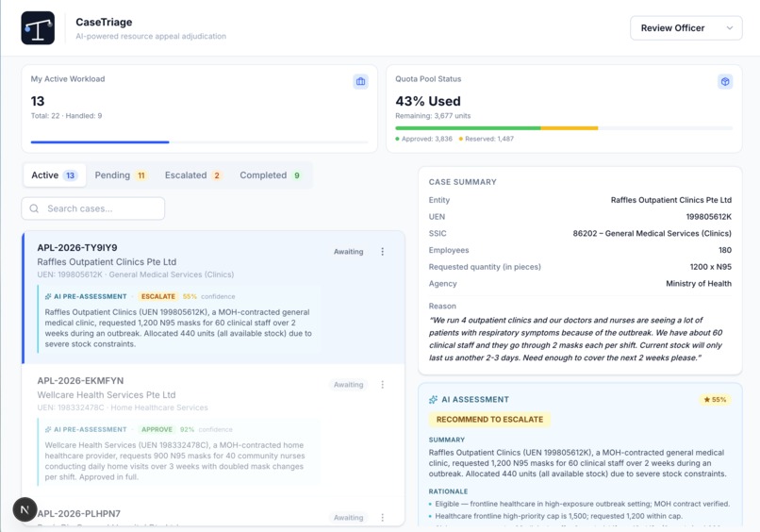This screenshot has height=532, width=760.
Task: Focus the Search cases input field
Action: coord(93,208)
